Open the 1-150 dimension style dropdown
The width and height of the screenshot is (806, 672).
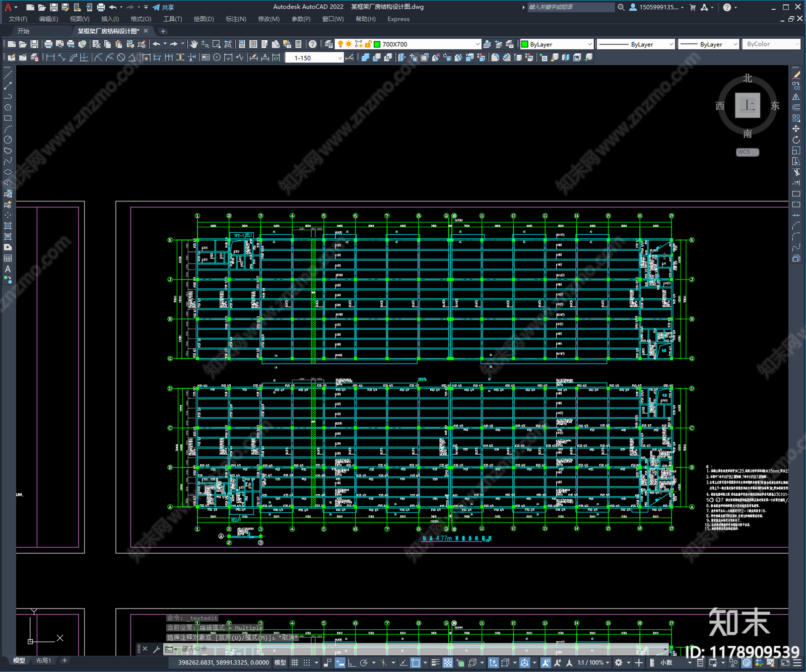click(x=314, y=58)
